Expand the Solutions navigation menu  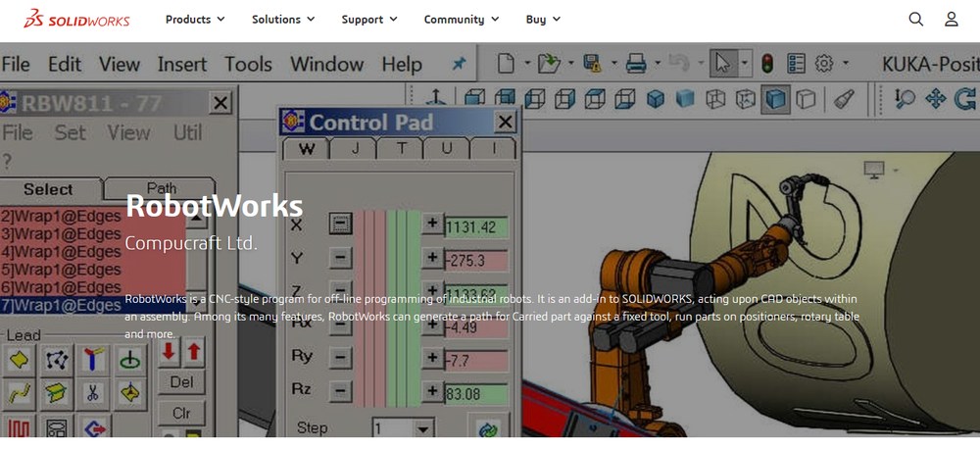pos(283,20)
